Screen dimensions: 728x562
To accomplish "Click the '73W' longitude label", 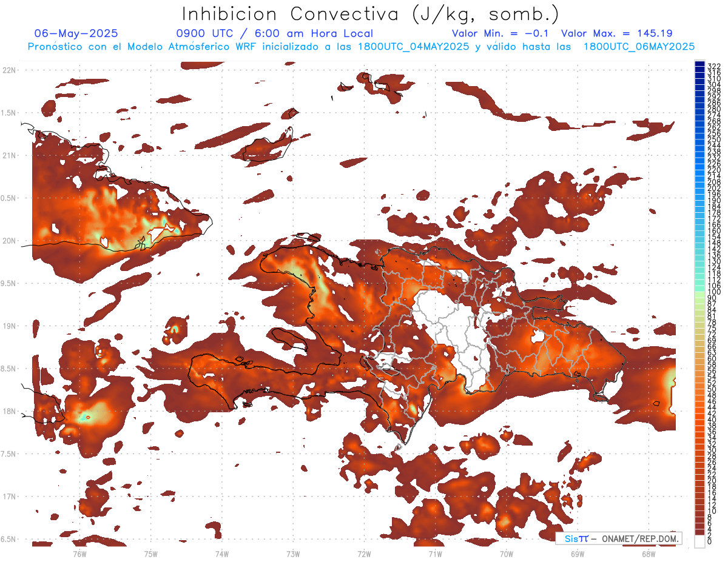I will pyautogui.click(x=293, y=554).
